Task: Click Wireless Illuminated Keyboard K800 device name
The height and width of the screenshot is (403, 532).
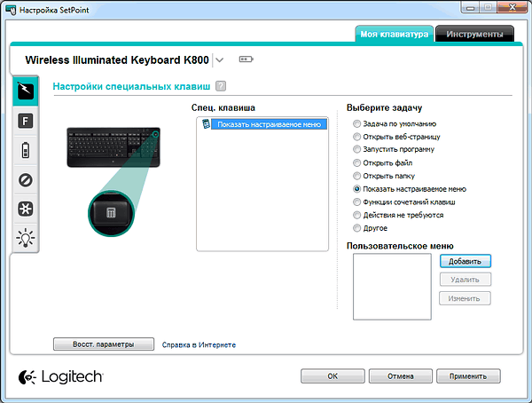Action: 117,60
